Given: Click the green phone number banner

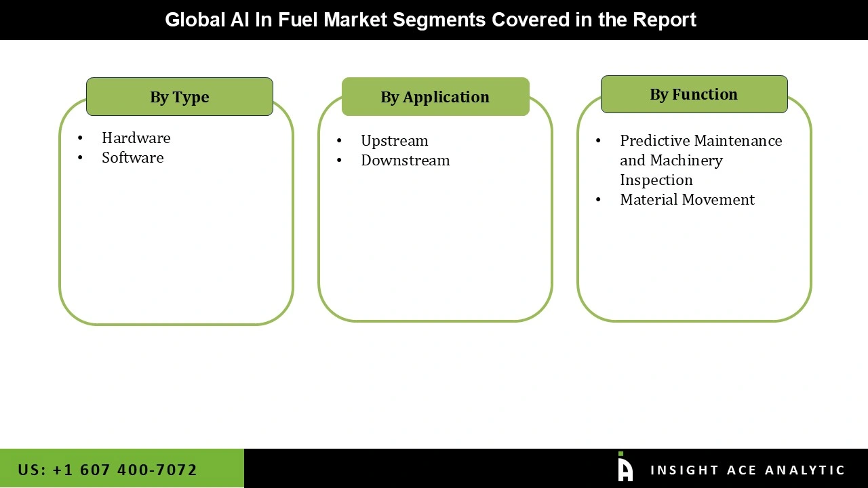Looking at the screenshot, I should [x=122, y=468].
